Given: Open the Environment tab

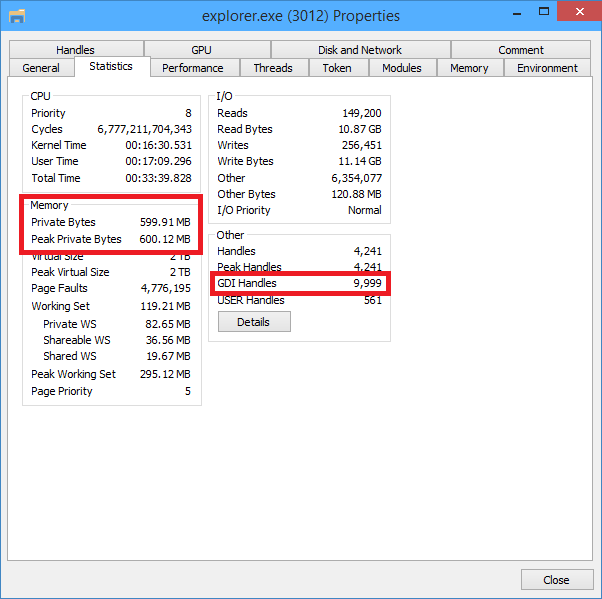Looking at the screenshot, I should click(x=547, y=68).
